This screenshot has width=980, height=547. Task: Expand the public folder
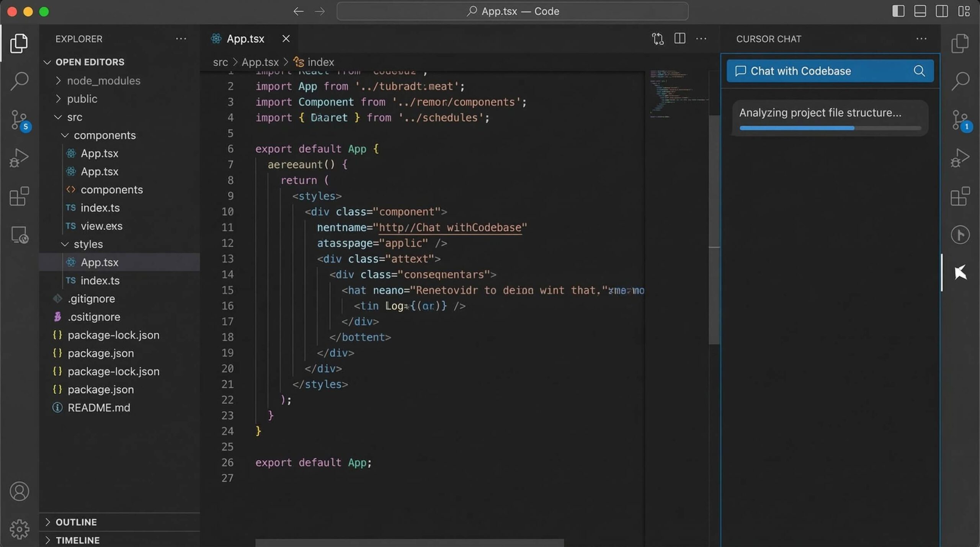click(x=119, y=99)
